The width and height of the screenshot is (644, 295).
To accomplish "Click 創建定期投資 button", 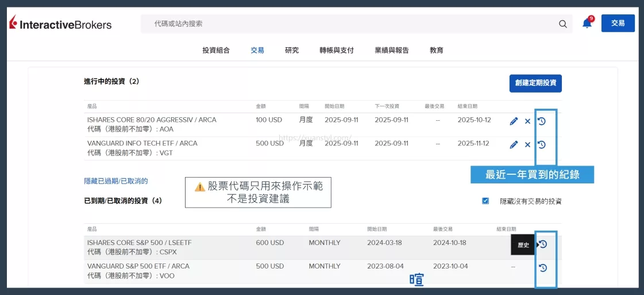I will (535, 83).
